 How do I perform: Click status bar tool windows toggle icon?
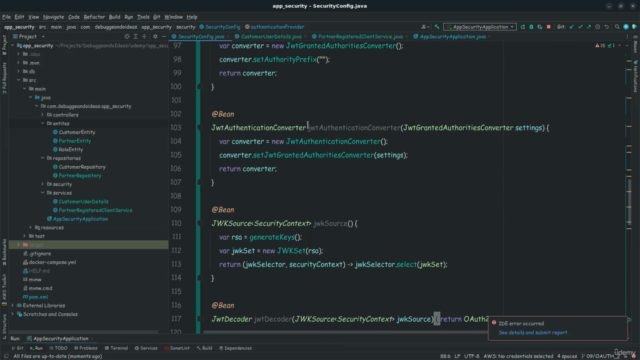[6, 356]
